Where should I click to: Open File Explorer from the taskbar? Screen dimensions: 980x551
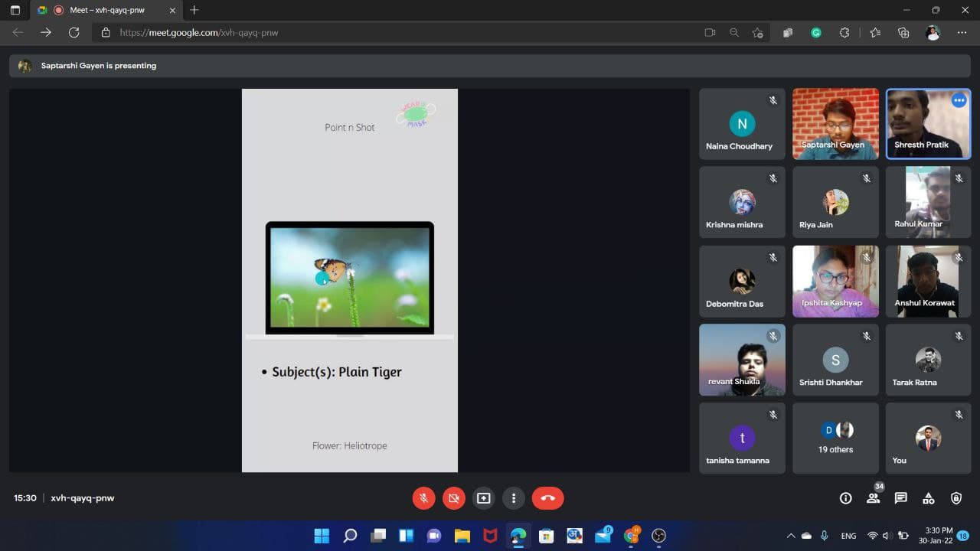tap(462, 536)
